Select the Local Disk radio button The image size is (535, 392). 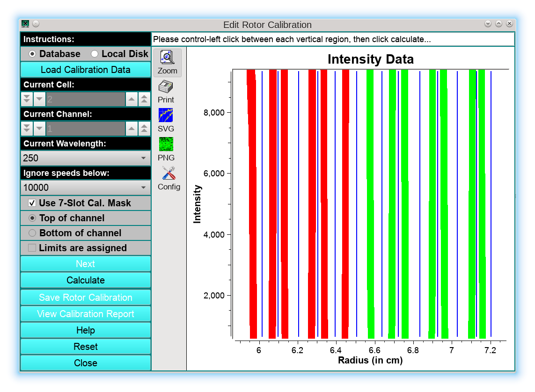(95, 54)
